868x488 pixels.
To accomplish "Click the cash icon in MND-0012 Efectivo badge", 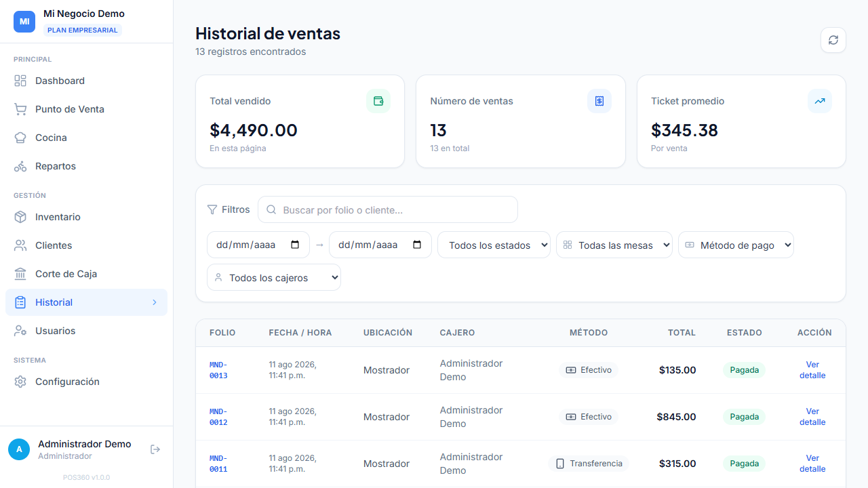I will [571, 417].
